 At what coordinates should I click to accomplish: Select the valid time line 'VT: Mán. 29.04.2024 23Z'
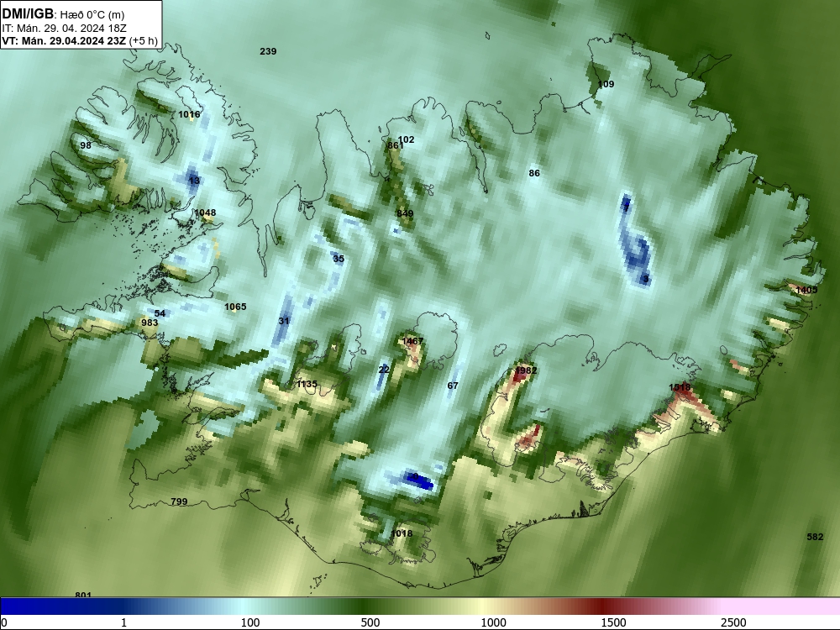pyautogui.click(x=65, y=40)
